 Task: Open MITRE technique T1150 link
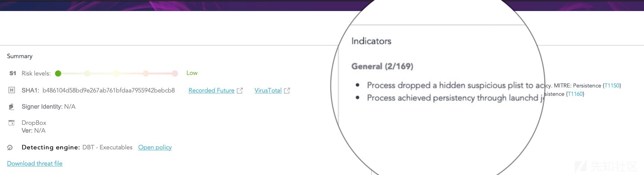click(x=612, y=85)
